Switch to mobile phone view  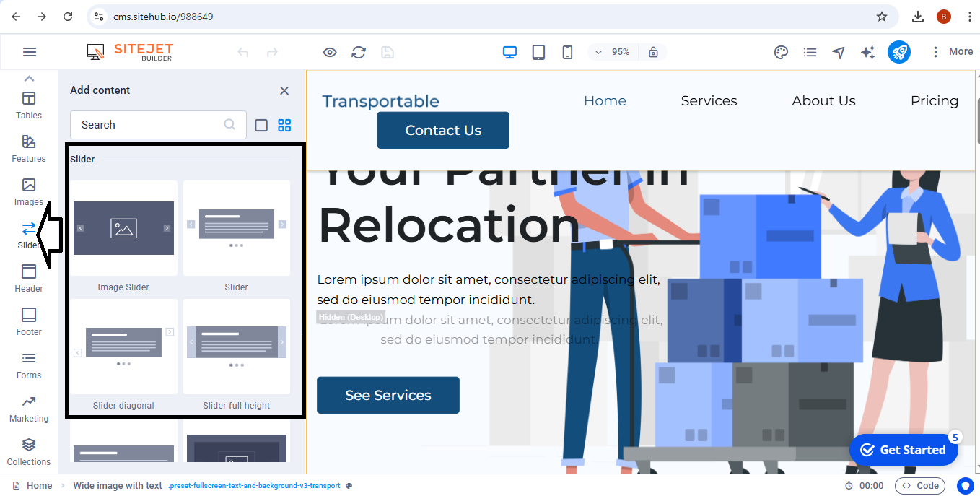(x=567, y=52)
